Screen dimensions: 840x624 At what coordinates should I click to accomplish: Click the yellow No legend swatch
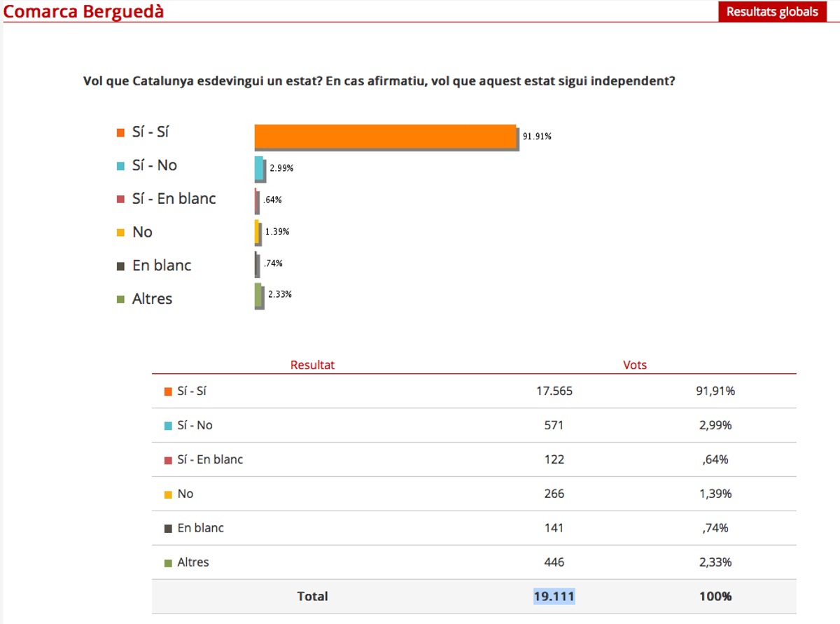point(120,233)
